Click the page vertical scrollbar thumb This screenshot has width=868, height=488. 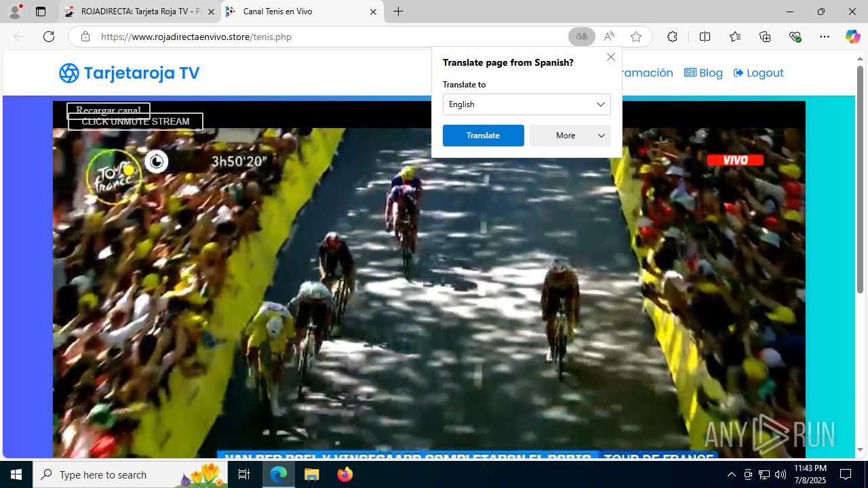click(860, 180)
